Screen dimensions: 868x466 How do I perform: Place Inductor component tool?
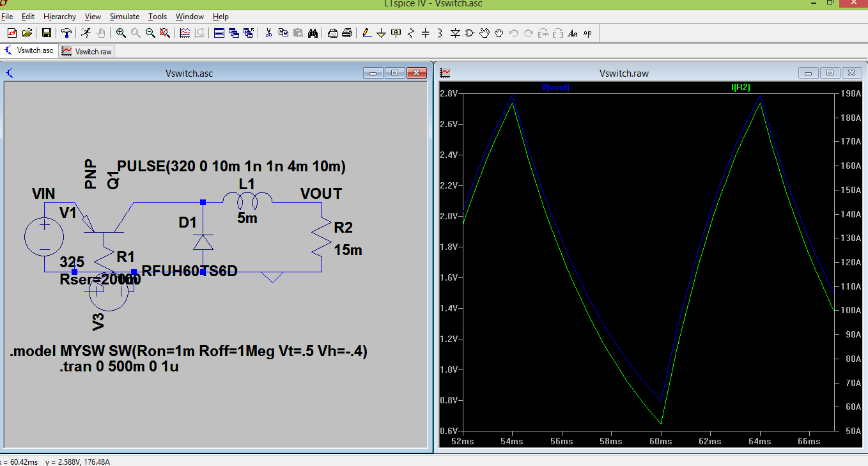coord(440,33)
